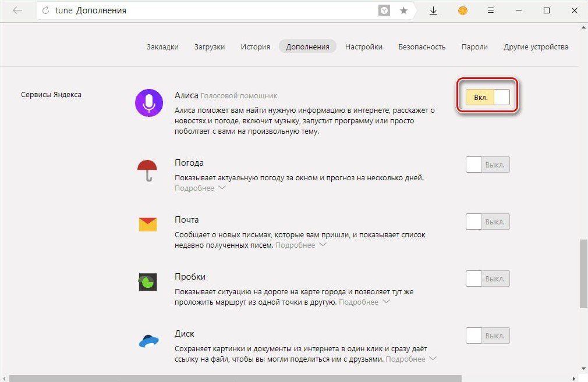This screenshot has height=382, width=588.
Task: Enable the Пробки extension toggle
Action: point(487,279)
